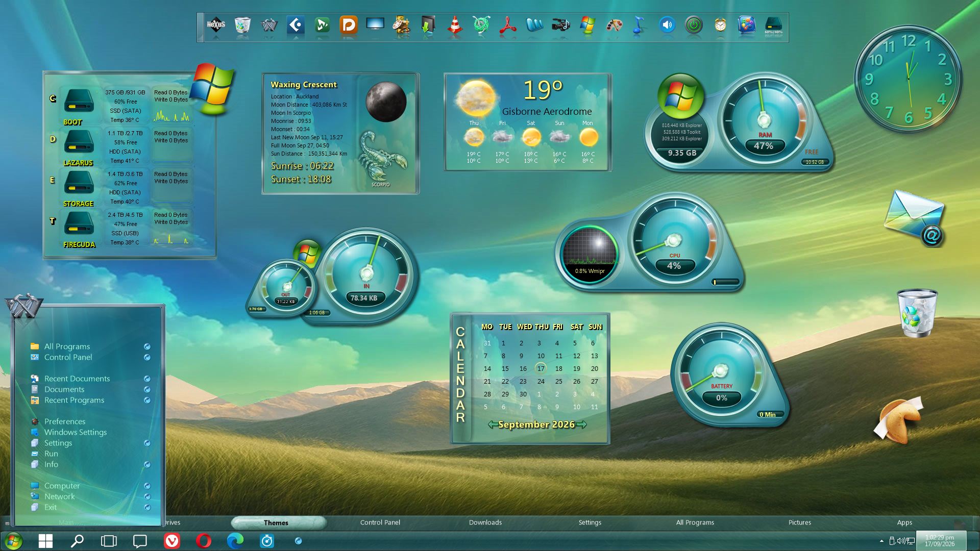Launch Opera browser from the taskbar
This screenshot has height=551, width=980.
pos(204,541)
